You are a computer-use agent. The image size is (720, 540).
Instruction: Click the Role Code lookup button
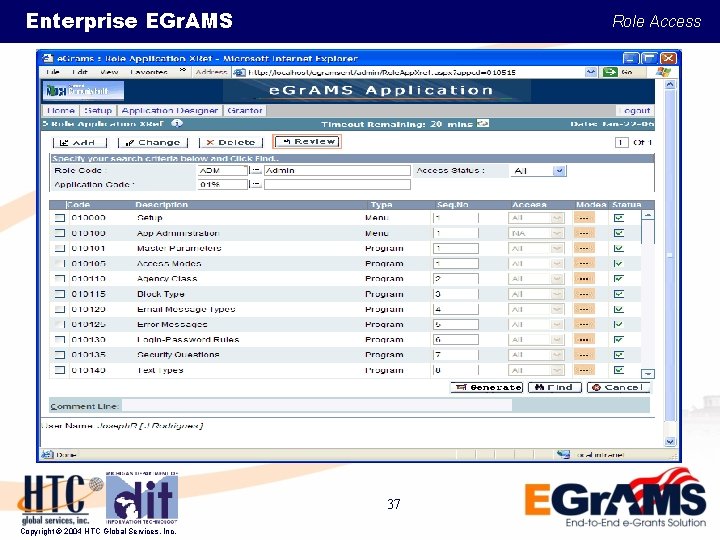pos(255,170)
